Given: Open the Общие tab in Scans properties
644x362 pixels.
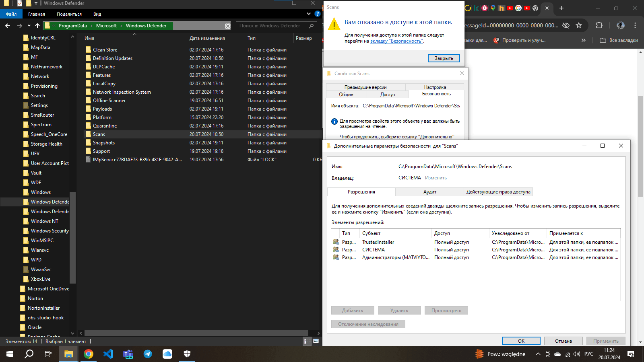Looking at the screenshot, I should point(346,95).
